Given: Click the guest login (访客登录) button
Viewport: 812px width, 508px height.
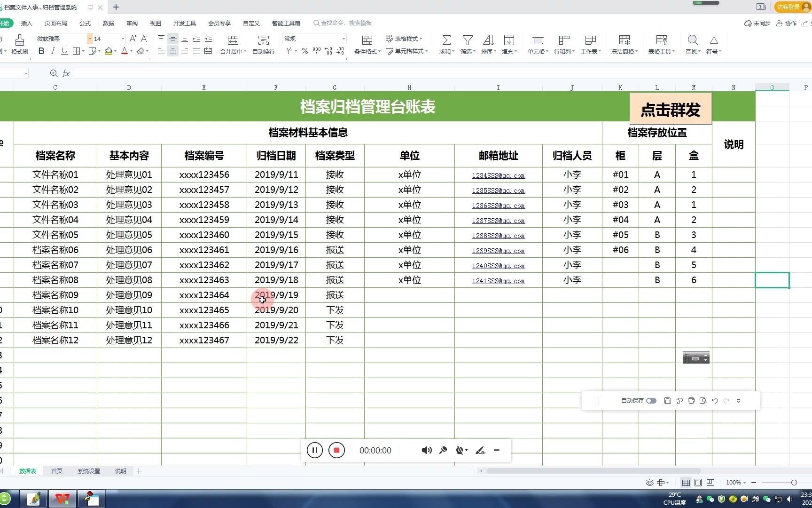Looking at the screenshot, I should click(792, 7).
